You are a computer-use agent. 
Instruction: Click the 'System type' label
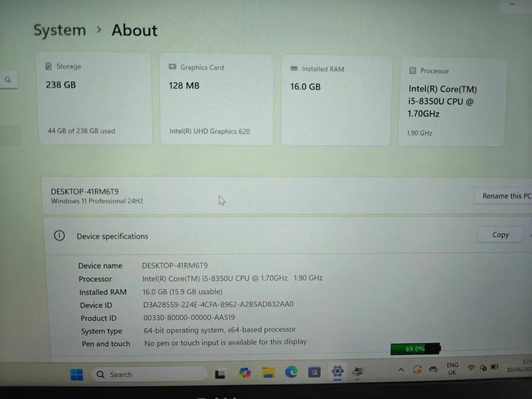click(x=102, y=331)
